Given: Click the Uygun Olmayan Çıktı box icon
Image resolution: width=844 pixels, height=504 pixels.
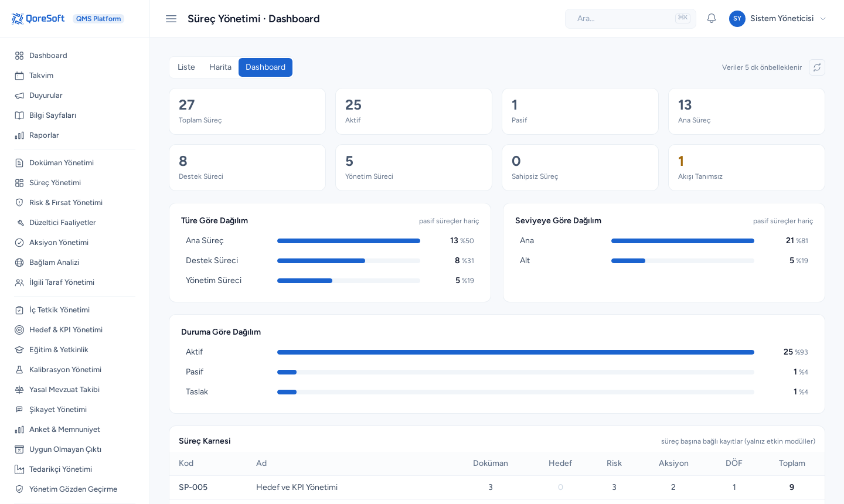Looking at the screenshot, I should (19, 449).
